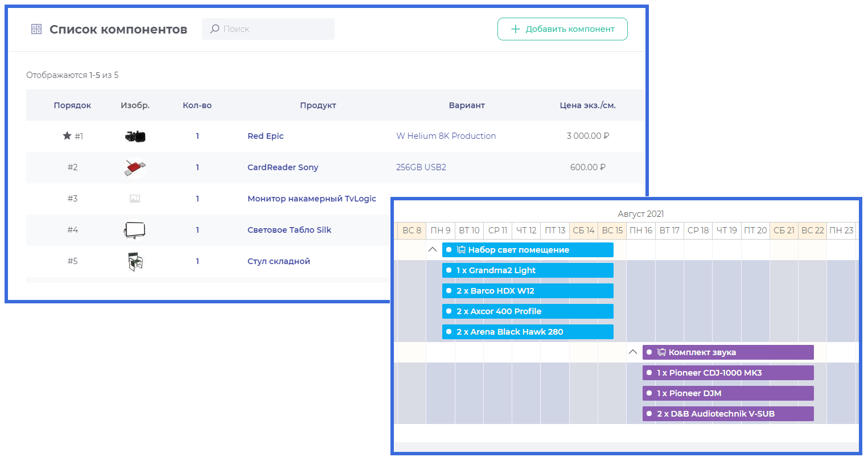The image size is (868, 461).
Task: Sort by the Цена экз./см. column header
Action: [x=588, y=105]
